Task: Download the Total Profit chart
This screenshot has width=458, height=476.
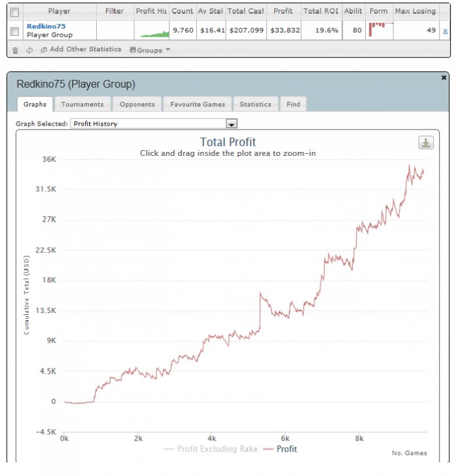Action: 426,142
